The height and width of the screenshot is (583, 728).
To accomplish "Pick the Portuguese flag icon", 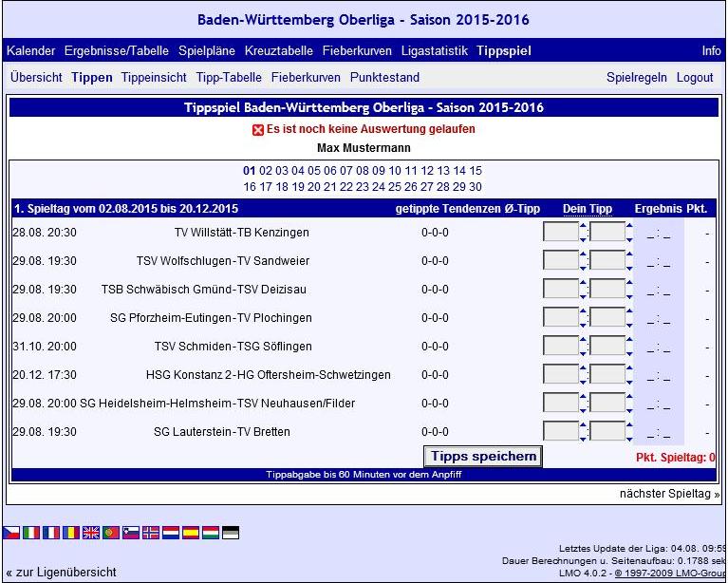I will point(111,534).
